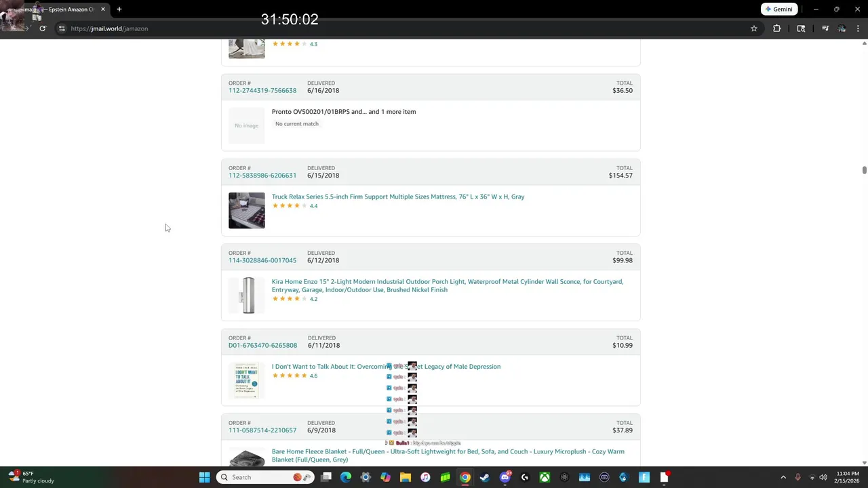Screen dimensions: 868x488
Task: Open the iTunes music app in the taskbar
Action: point(425,477)
